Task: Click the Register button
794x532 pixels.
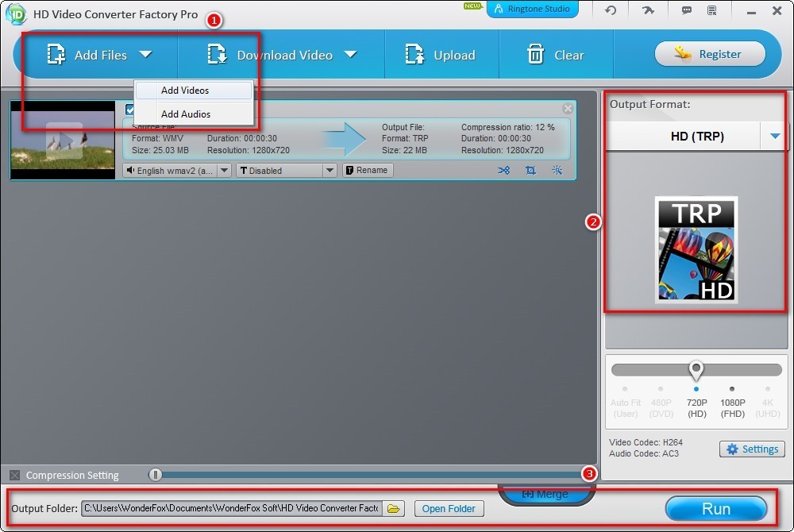Action: click(x=710, y=54)
